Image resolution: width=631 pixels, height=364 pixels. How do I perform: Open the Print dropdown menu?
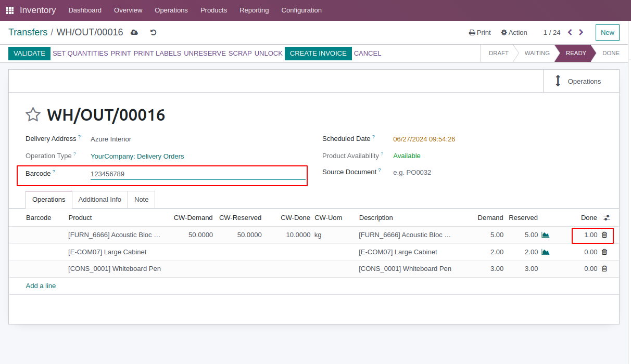(479, 32)
